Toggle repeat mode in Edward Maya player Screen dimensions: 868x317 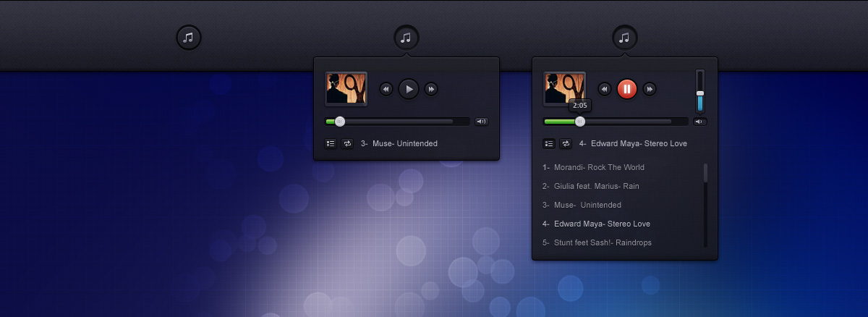(x=566, y=143)
